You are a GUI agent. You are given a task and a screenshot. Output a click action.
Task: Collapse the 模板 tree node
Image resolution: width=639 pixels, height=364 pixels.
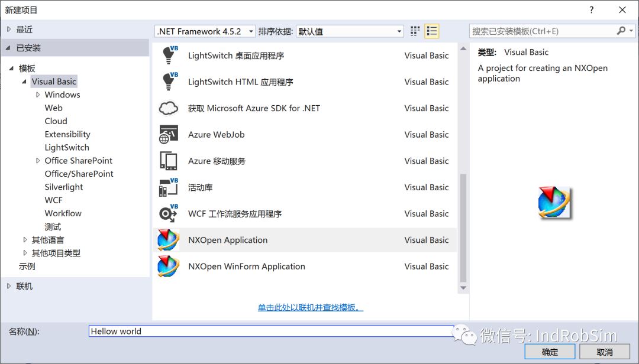pos(11,68)
